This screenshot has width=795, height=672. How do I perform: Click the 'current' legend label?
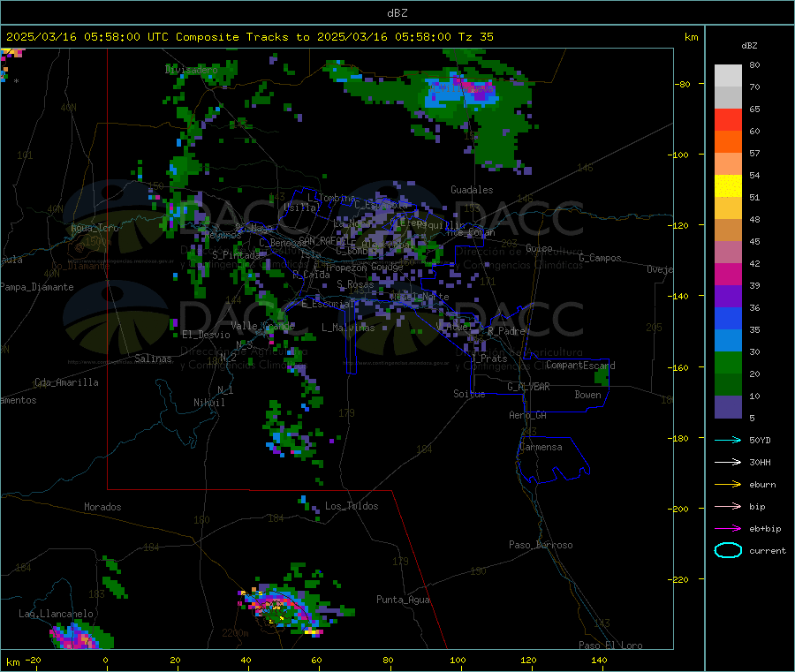tap(768, 551)
